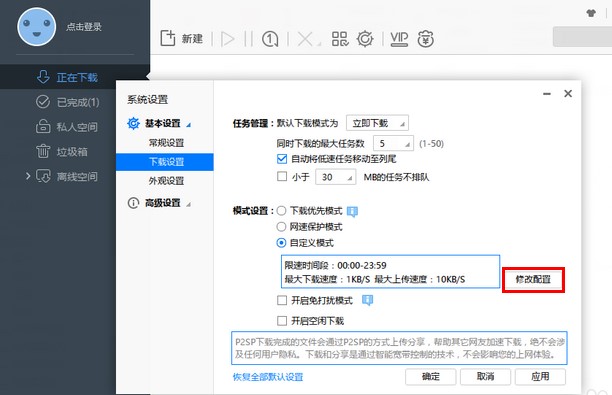Viewport: 612px width, 395px height.
Task: Uncheck 自动将低速任务移动至列尾 checkbox
Action: coord(282,159)
